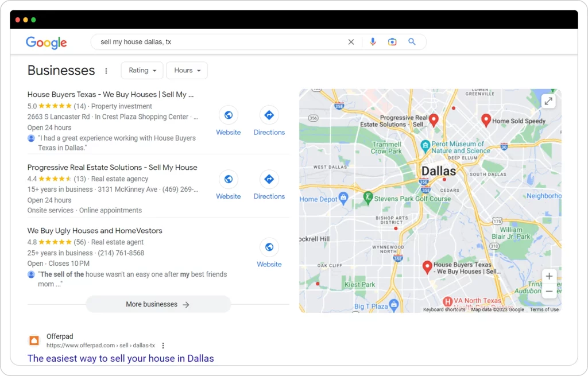Open Offerpad result options menu
This screenshot has width=588, height=376.
click(163, 346)
